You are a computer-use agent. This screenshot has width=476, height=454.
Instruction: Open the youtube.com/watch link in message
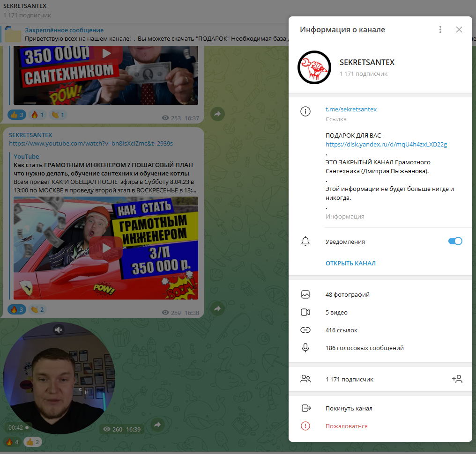coord(91,143)
